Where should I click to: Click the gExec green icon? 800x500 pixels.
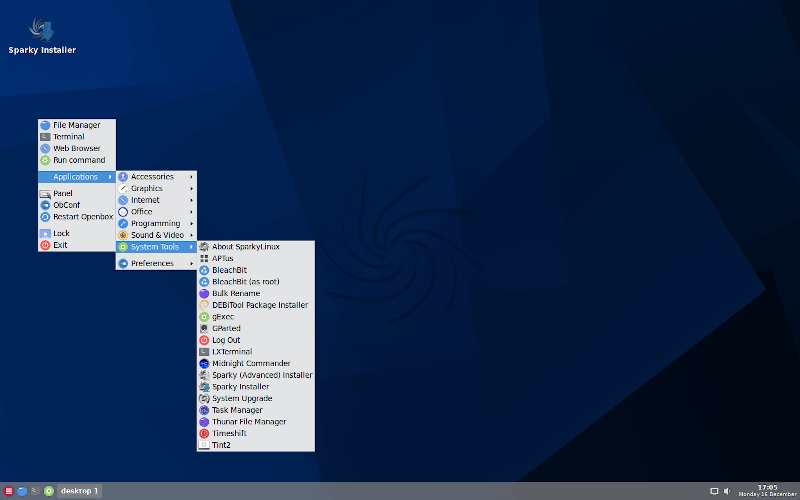point(204,317)
